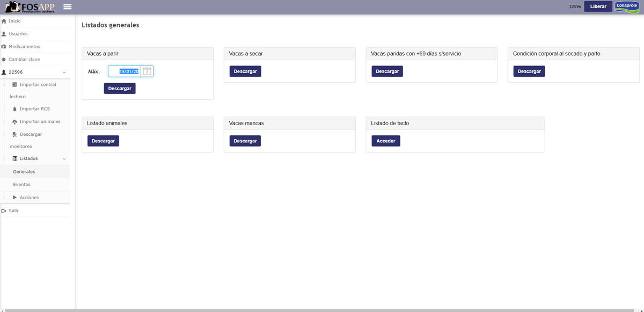The image size is (644, 312).
Task: Download the Vacas a parir list
Action: [x=120, y=89]
